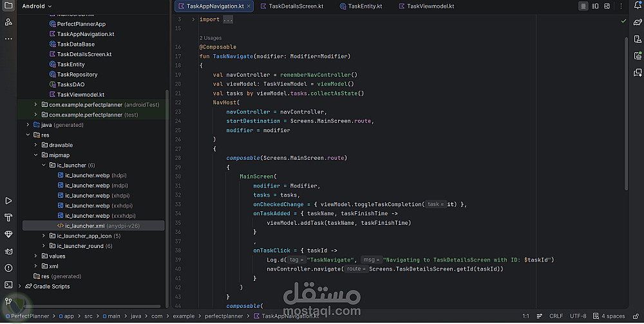Viewport: 644px width, 324px height.
Task: Click the perfectplanner breadcrumb segment
Action: pyautogui.click(x=224, y=316)
